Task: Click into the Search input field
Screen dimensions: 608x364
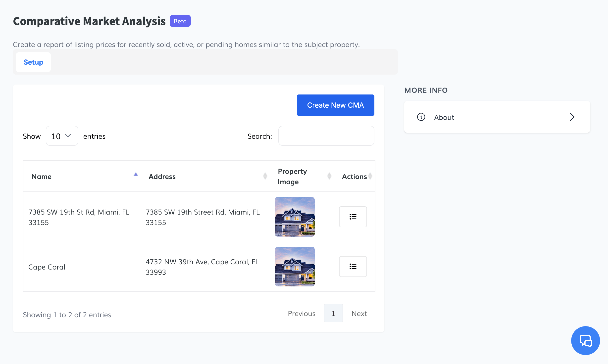Action: pyautogui.click(x=326, y=136)
